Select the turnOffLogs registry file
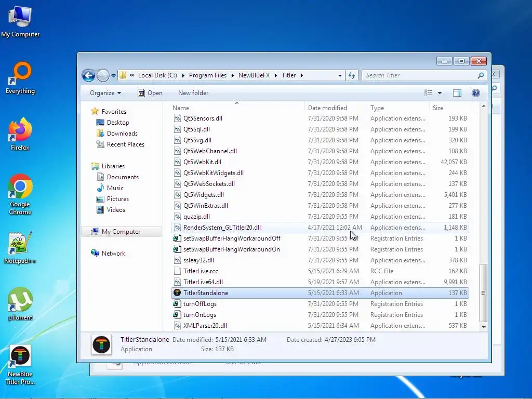Screen dimensions: 532x399 (320, 303)
